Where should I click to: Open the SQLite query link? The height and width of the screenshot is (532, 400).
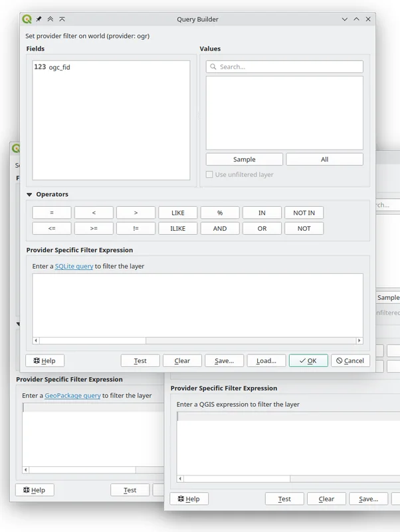74,266
